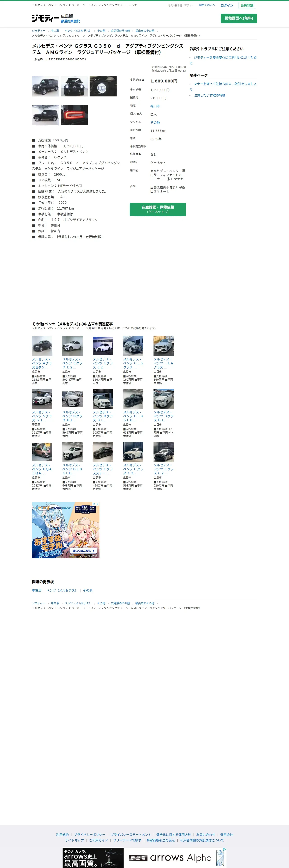Open 都道府県選択 region selector
289x868 pixels.
70,21
